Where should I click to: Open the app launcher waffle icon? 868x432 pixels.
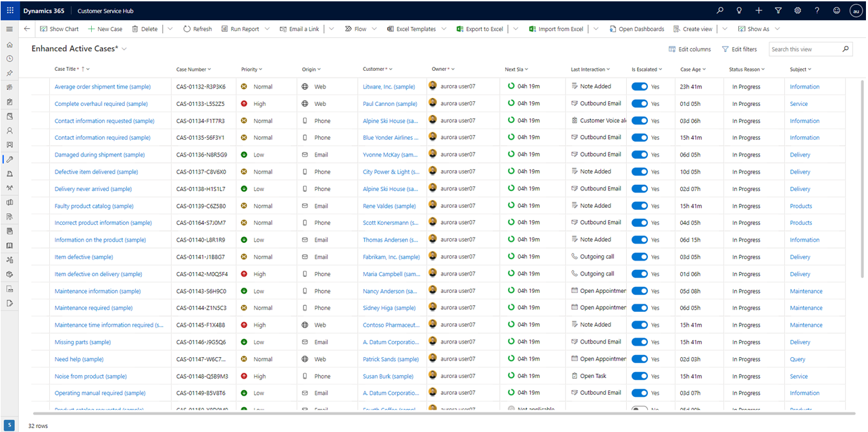point(9,11)
